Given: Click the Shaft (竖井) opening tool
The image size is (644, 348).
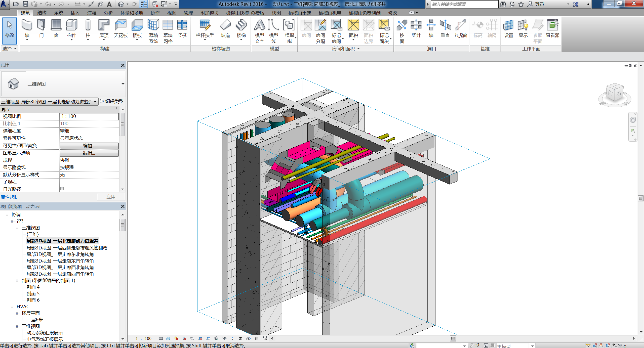Looking at the screenshot, I should tap(416, 28).
